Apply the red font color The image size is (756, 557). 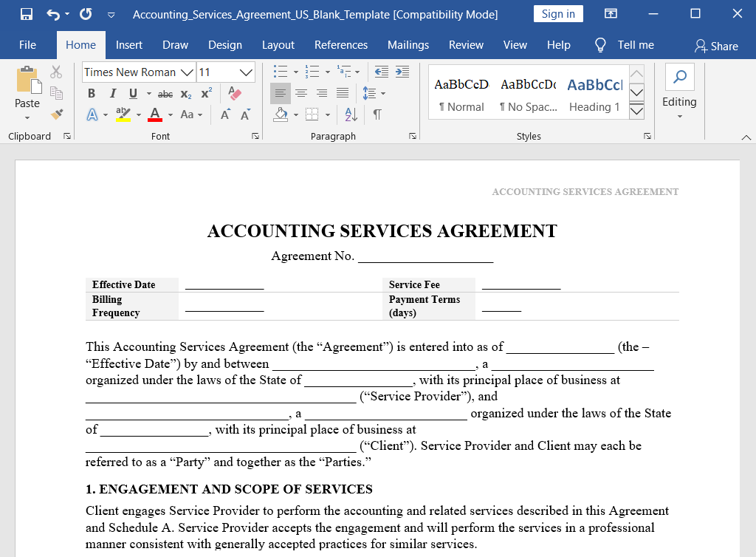[155, 115]
